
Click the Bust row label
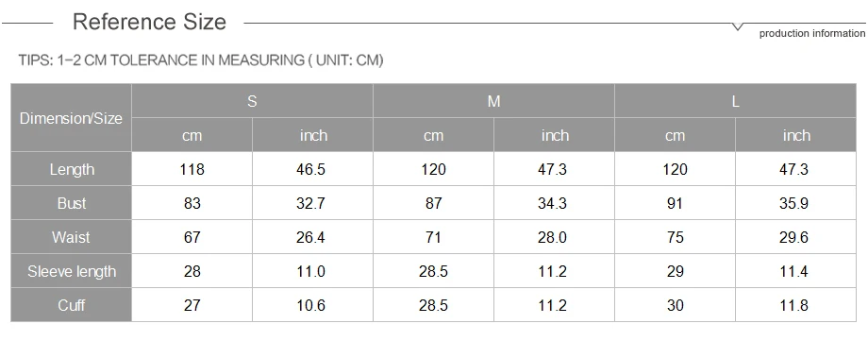tap(71, 203)
